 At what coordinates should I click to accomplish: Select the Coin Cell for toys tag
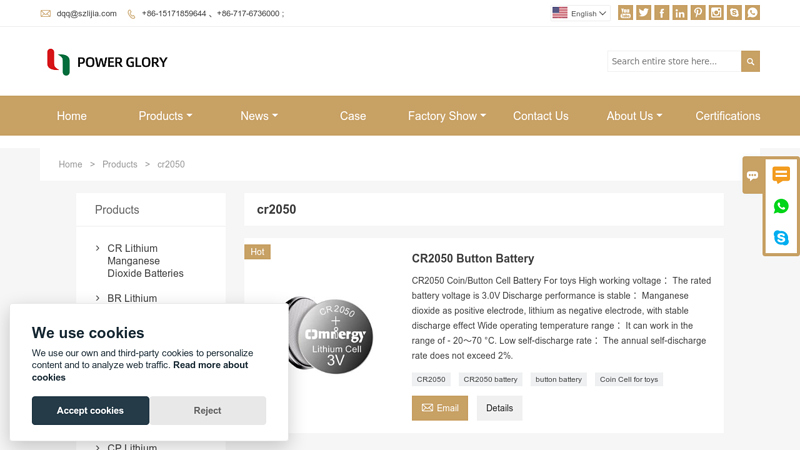point(629,380)
